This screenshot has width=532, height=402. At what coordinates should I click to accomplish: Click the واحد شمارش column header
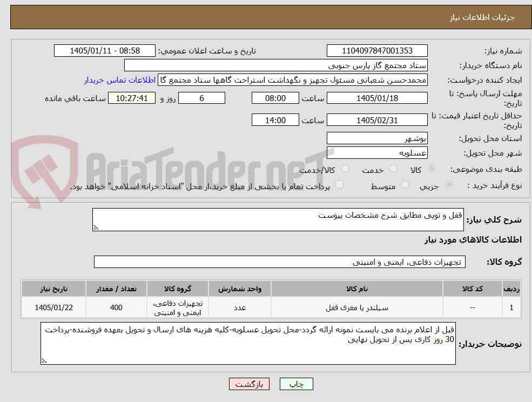pyautogui.click(x=240, y=289)
